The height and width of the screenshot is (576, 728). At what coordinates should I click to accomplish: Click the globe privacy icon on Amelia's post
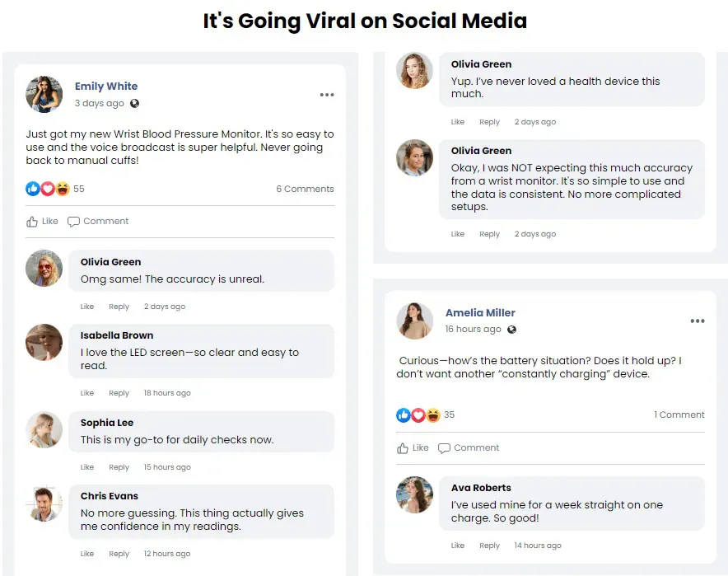pos(512,330)
